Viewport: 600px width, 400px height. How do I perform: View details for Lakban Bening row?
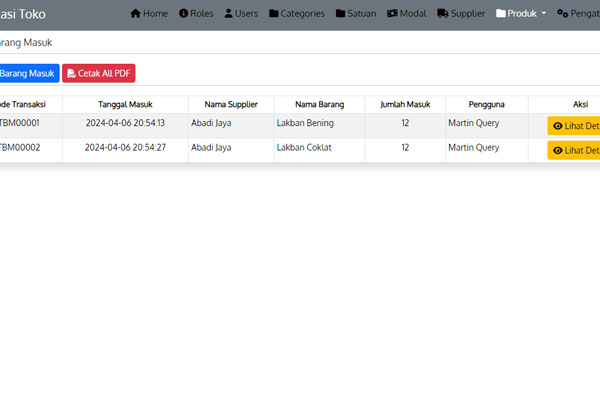point(574,126)
